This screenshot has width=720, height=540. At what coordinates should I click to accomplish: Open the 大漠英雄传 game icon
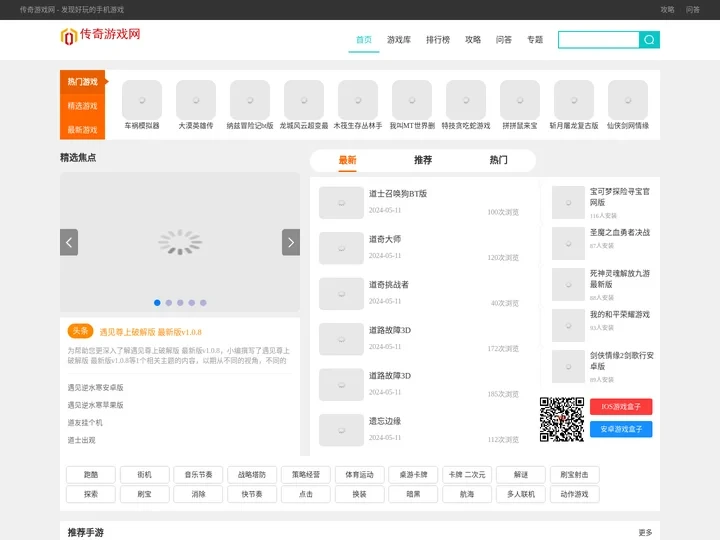tap(196, 100)
